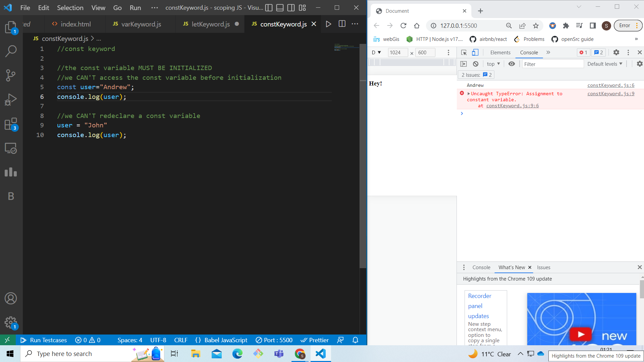Open More Actions in the editor tab bar
644x362 pixels.
[x=355, y=24]
